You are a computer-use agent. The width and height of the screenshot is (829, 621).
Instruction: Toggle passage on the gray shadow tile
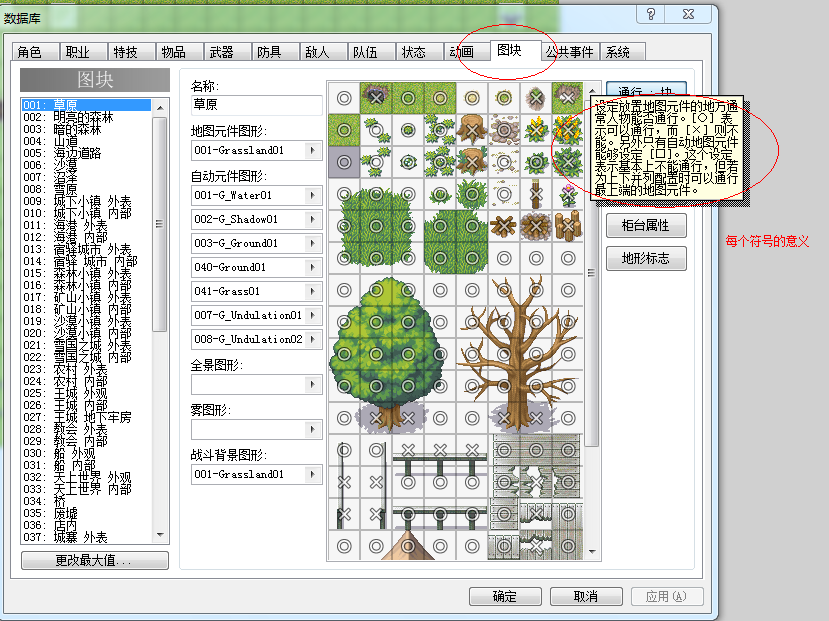[344, 162]
